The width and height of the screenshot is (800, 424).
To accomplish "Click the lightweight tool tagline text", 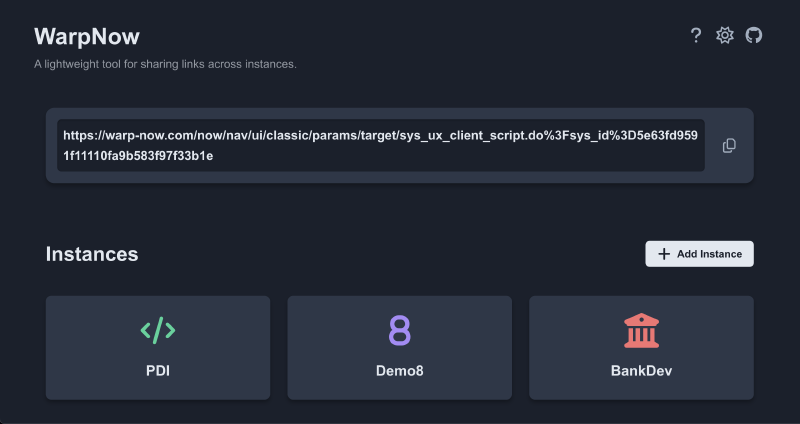I will 165,65.
